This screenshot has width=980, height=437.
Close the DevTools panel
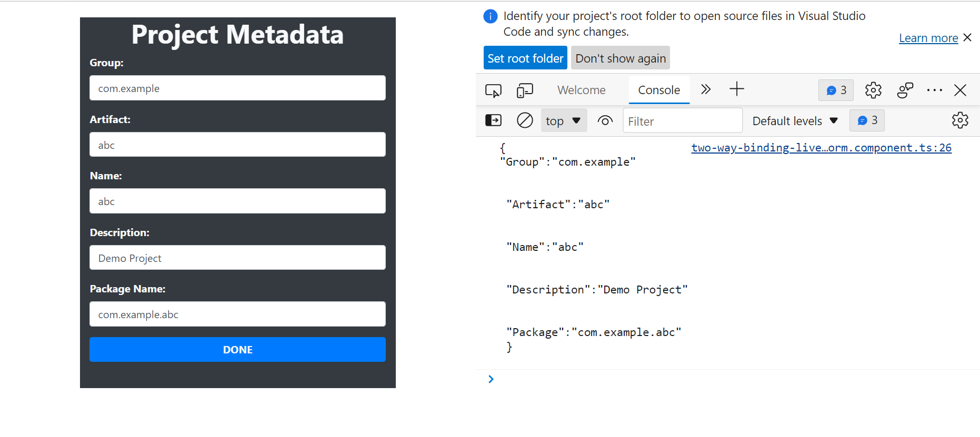pos(960,90)
